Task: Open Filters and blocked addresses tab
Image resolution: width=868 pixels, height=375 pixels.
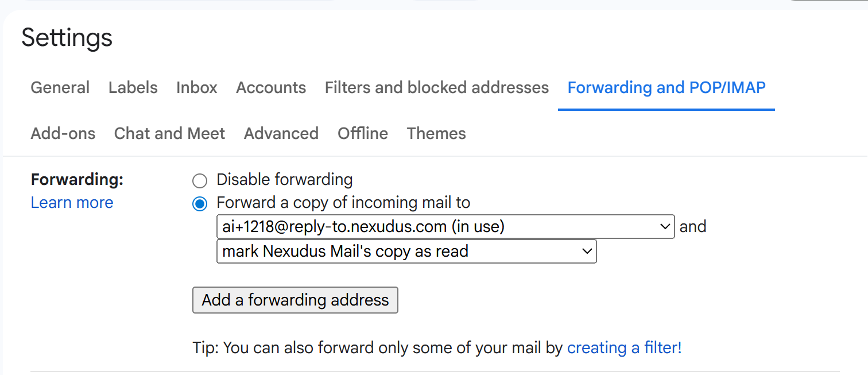Action: [436, 87]
